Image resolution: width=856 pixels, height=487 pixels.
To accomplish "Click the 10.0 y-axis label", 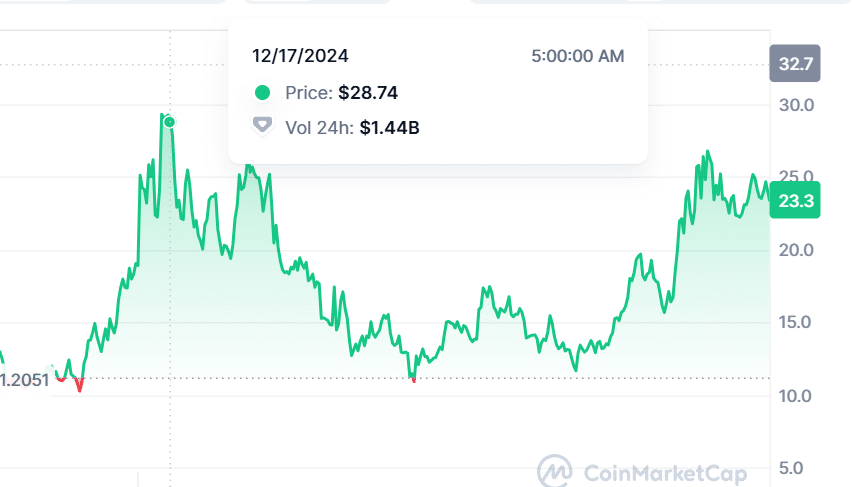I will pyautogui.click(x=796, y=396).
